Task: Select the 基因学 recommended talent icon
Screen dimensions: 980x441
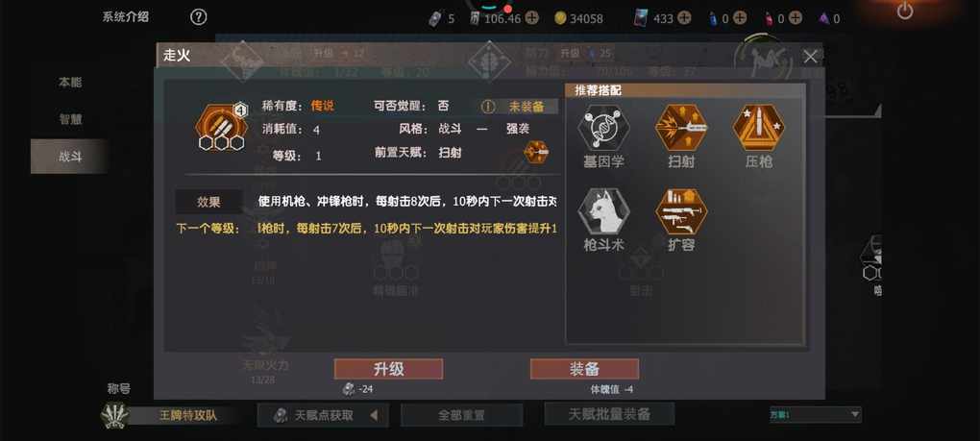Action: (603, 127)
